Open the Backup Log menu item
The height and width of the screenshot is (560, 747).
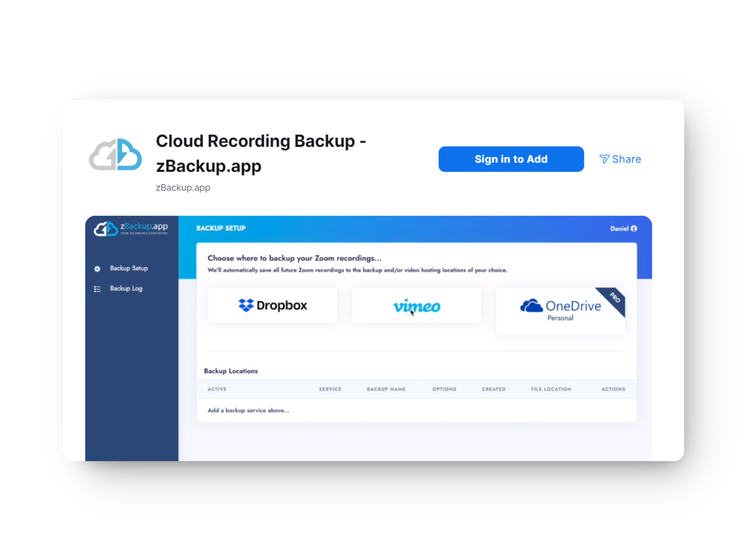point(126,288)
